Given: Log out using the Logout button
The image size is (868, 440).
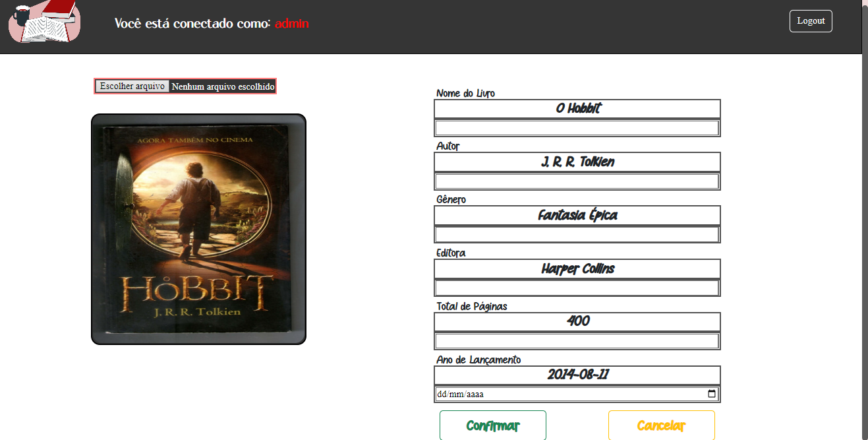Looking at the screenshot, I should point(811,21).
